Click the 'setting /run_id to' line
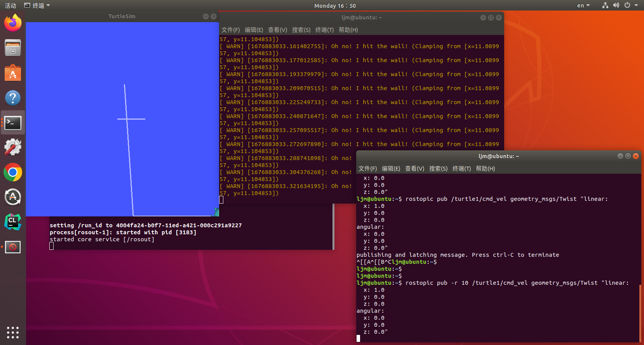 click(146, 225)
